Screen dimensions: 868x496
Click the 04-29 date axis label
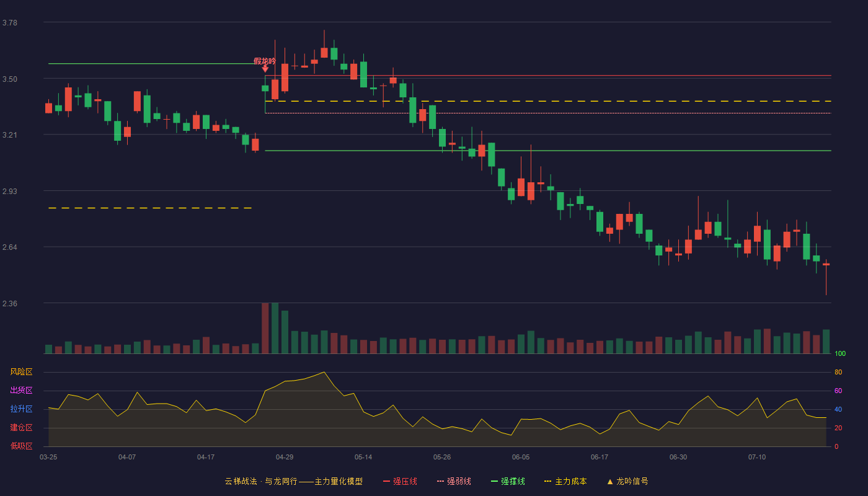(285, 457)
